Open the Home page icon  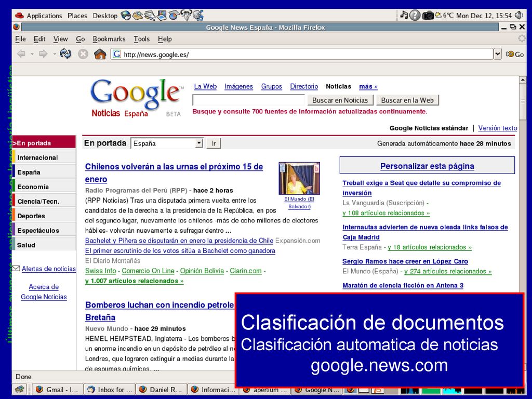coord(100,54)
